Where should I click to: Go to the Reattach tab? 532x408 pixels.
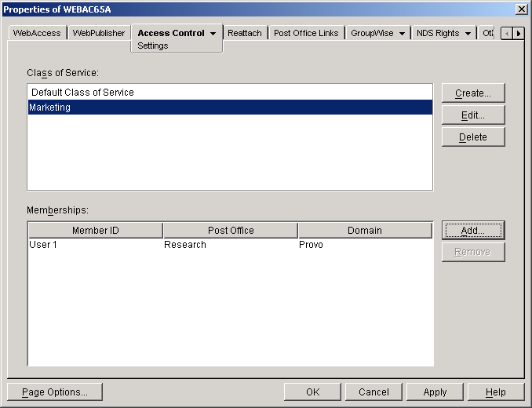point(245,33)
